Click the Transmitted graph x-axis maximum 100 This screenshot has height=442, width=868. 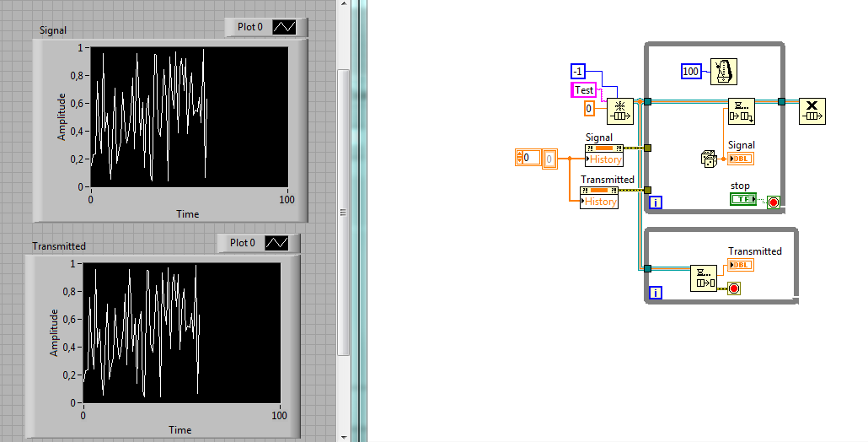279,415
